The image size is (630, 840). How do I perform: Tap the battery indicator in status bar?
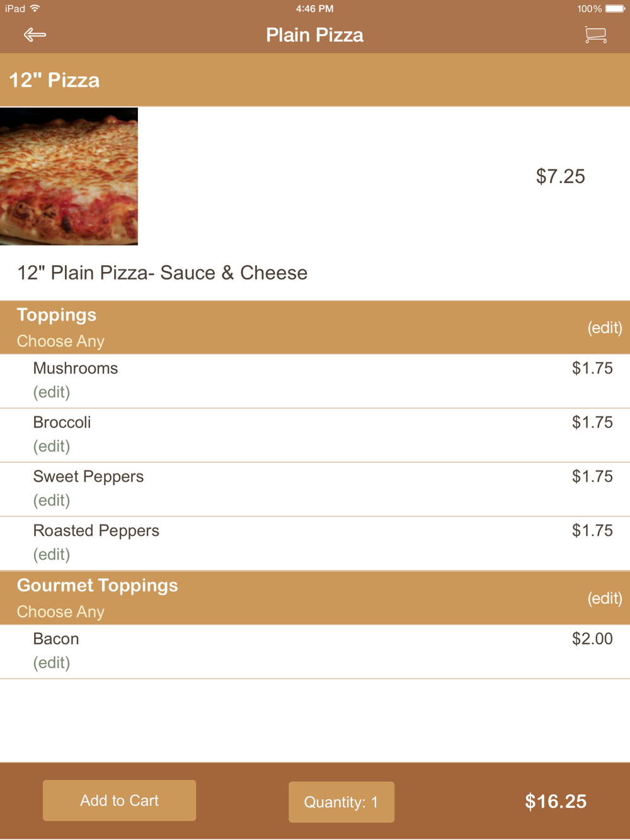coord(615,9)
